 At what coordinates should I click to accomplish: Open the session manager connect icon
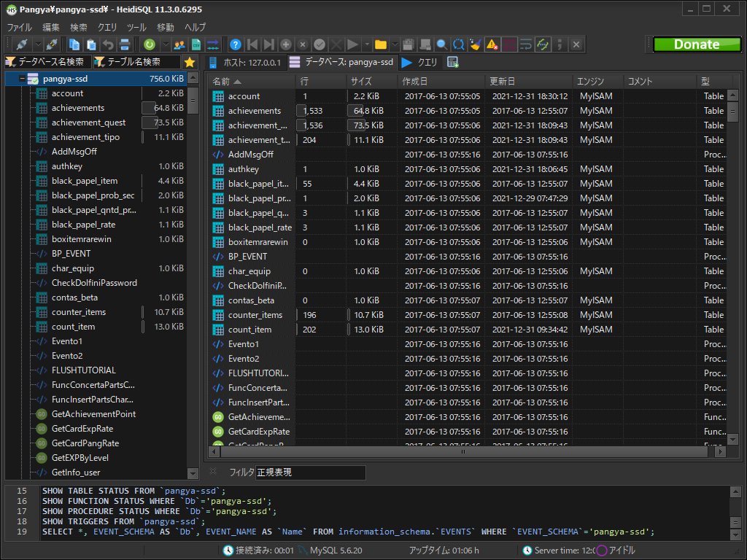click(x=22, y=44)
